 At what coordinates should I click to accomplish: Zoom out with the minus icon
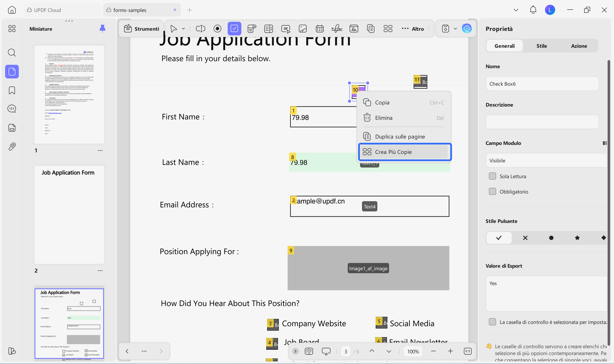[433, 351]
